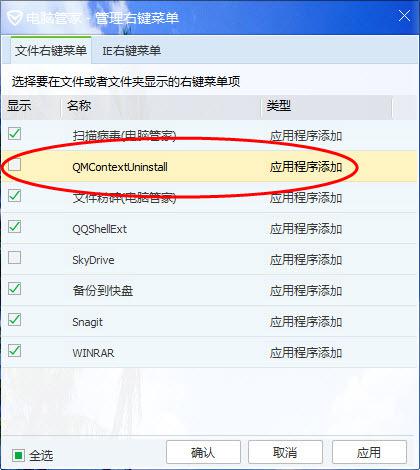Toggle the 全选 select-all checkbox

click(19, 455)
